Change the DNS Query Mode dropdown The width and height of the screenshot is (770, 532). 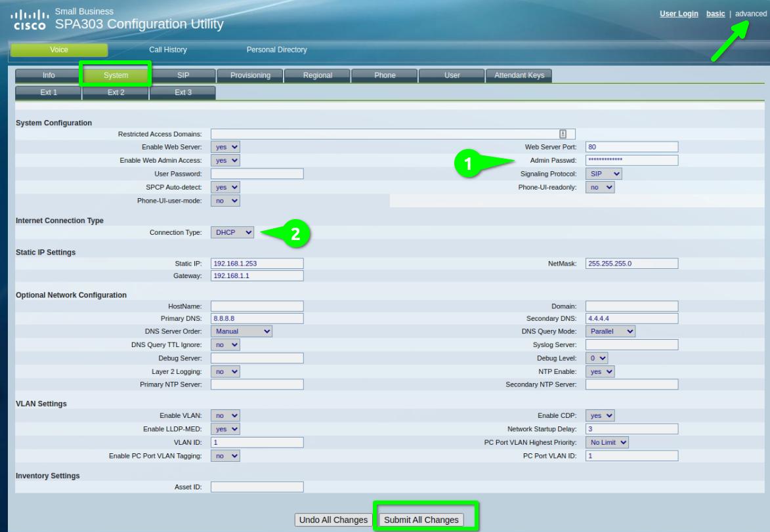click(x=610, y=332)
